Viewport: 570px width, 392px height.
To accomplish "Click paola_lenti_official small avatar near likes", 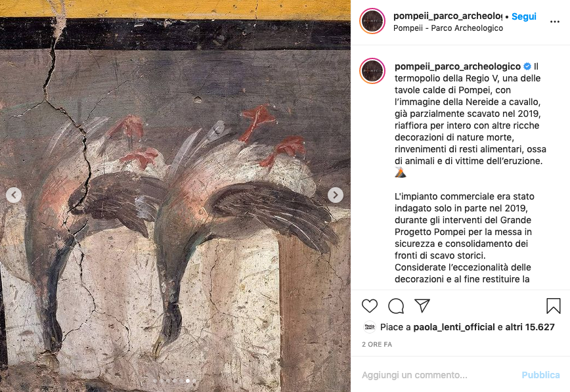I will click(x=369, y=327).
